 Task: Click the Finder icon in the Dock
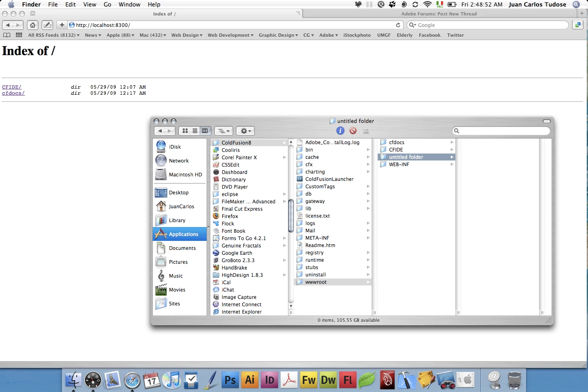[x=73, y=380]
